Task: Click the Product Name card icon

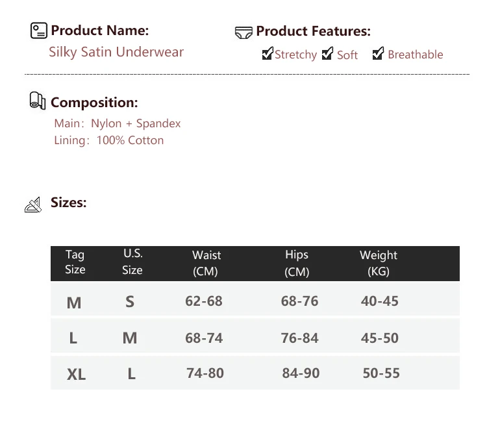Action: coord(39,31)
